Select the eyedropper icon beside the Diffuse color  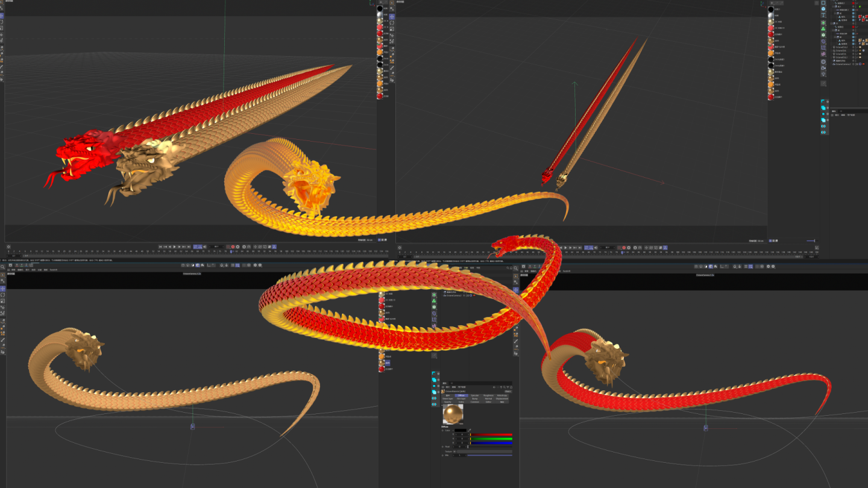point(469,430)
